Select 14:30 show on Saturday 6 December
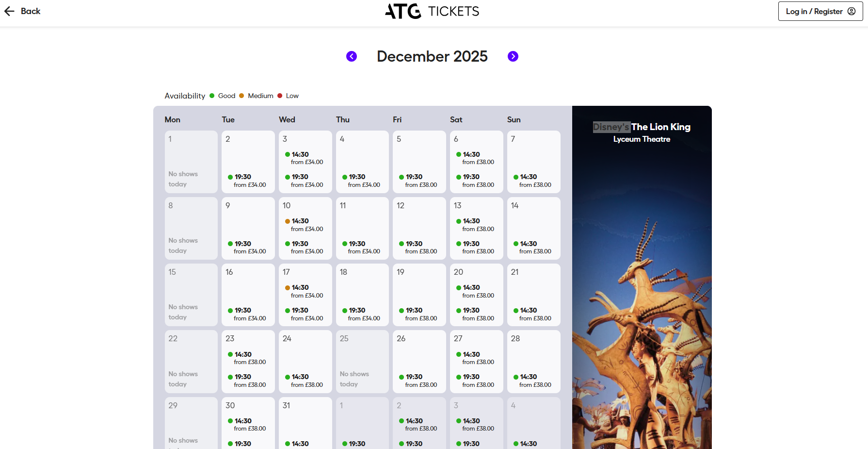 coord(475,158)
